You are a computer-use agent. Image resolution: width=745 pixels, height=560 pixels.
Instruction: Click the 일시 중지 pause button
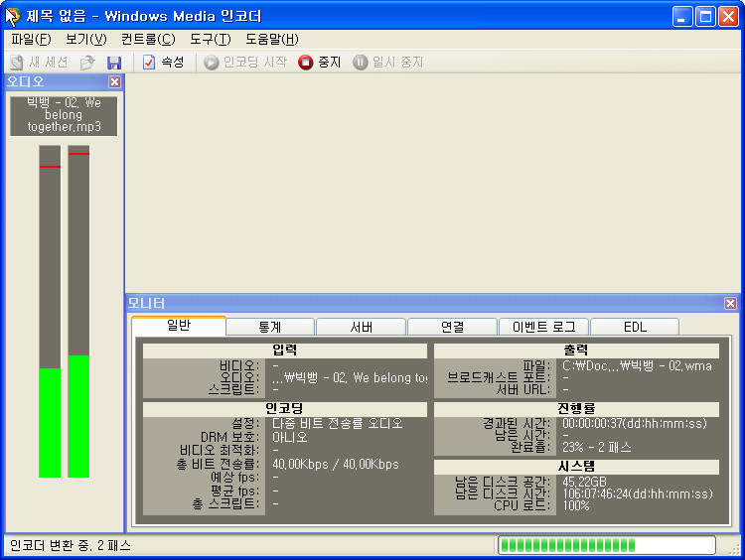[387, 63]
